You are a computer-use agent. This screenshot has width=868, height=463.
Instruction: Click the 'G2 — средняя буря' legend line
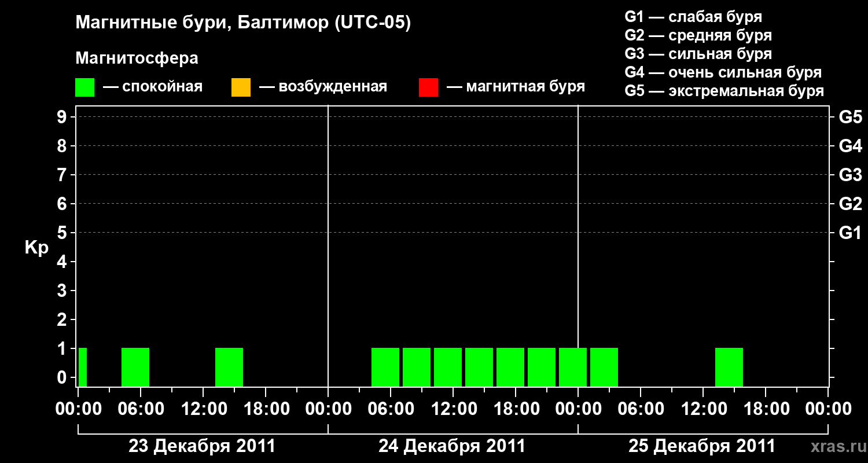pyautogui.click(x=698, y=35)
